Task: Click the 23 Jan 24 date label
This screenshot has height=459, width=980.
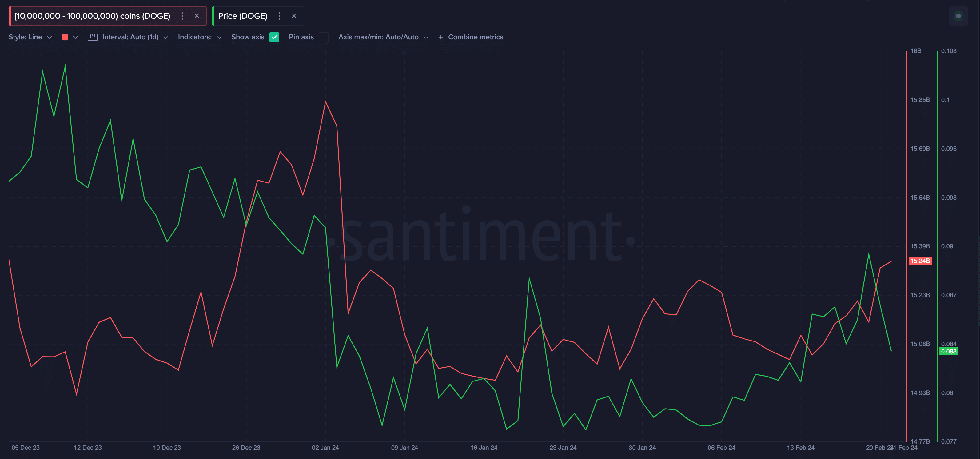Action: click(x=563, y=448)
